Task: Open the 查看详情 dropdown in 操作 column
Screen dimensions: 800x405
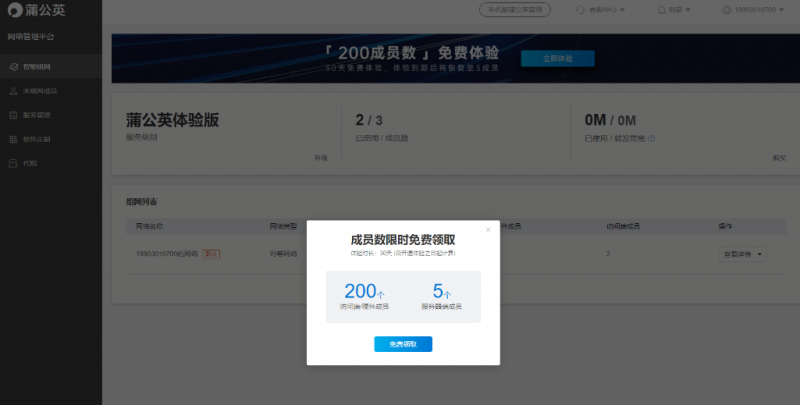Action: tap(742, 254)
